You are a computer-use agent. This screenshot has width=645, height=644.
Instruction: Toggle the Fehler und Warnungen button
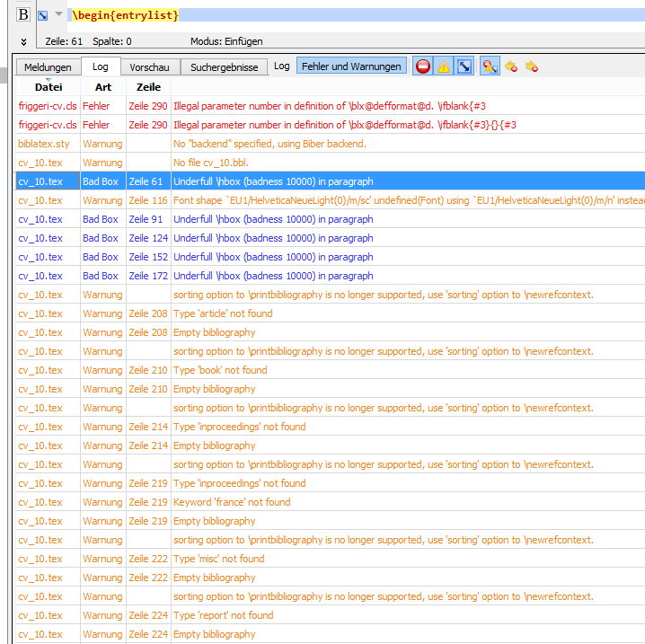tap(351, 66)
